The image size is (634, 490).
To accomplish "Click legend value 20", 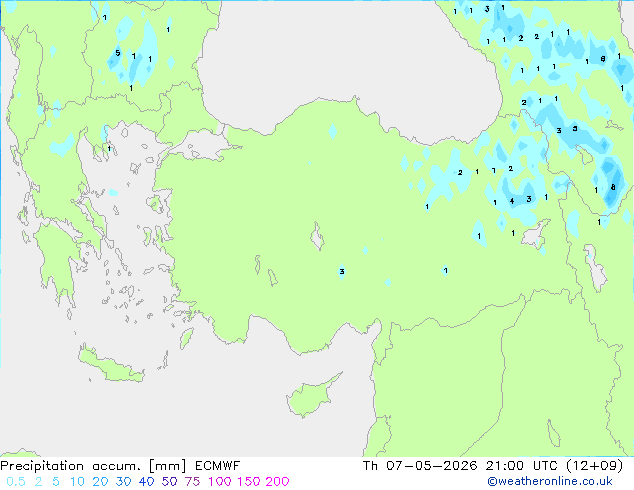I will coord(100,482).
